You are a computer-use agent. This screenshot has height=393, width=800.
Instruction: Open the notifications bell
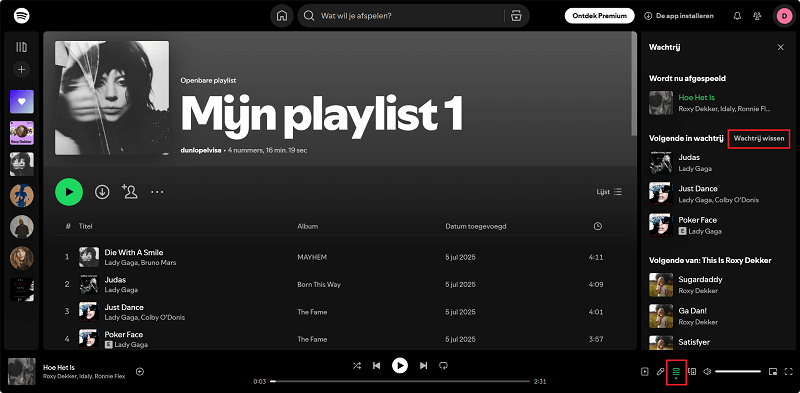(737, 16)
